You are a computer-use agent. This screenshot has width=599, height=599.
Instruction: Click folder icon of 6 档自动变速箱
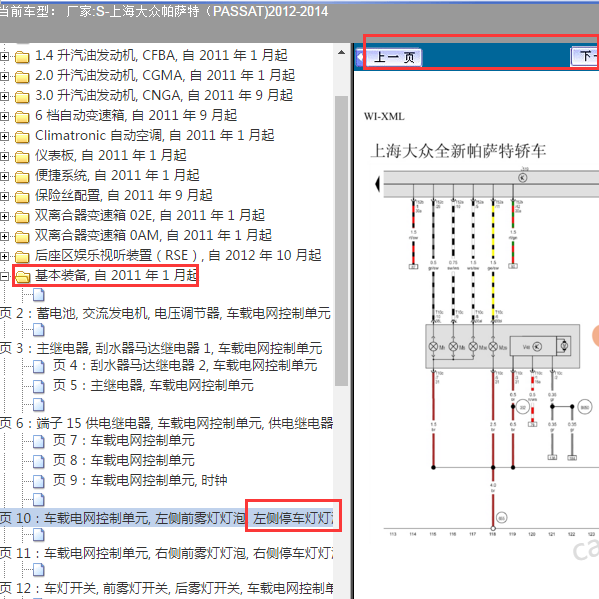click(x=22, y=116)
